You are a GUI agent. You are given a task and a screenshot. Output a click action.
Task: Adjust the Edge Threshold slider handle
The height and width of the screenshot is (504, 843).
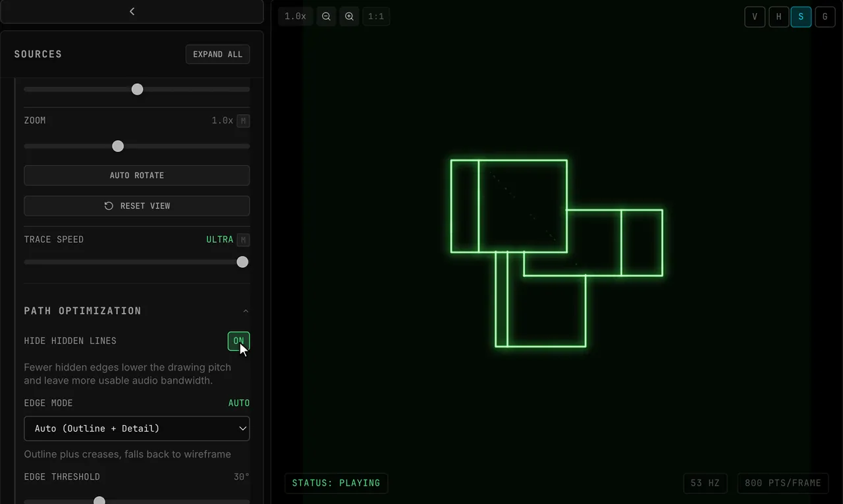99,501
